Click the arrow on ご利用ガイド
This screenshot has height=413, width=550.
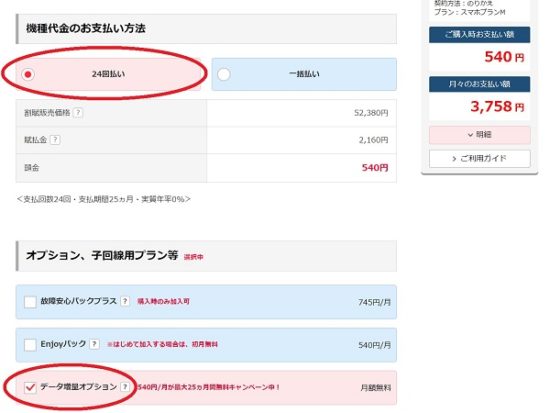[454, 159]
